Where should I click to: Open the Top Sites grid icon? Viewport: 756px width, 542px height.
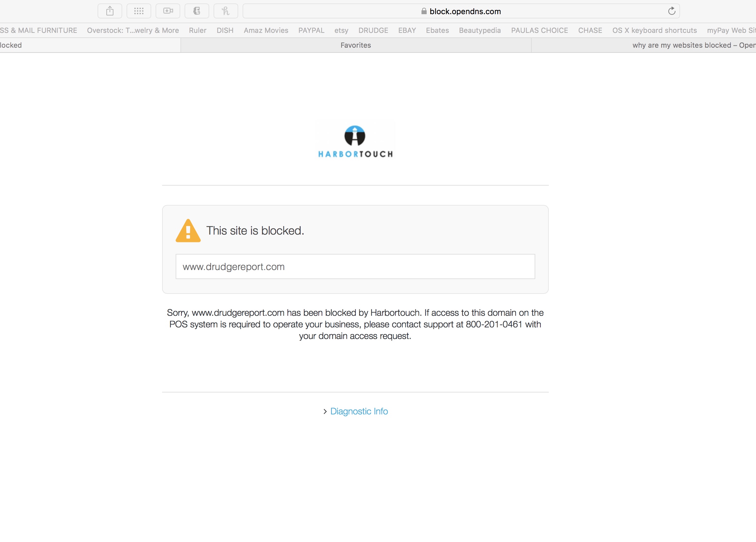click(x=139, y=11)
